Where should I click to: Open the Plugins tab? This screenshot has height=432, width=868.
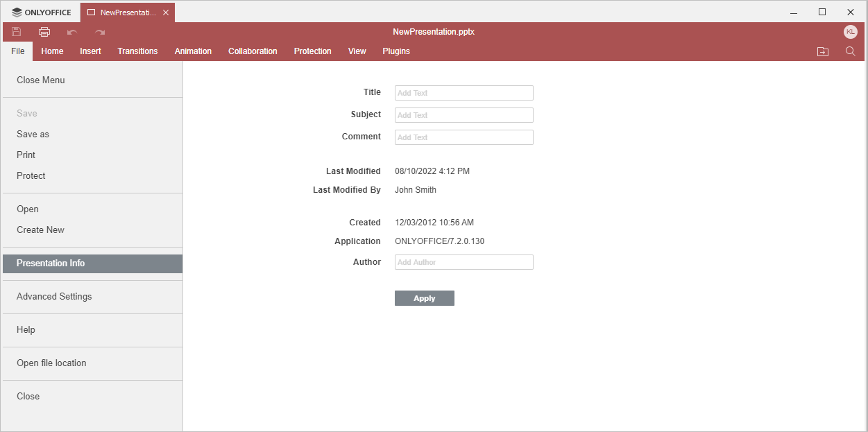click(x=396, y=51)
